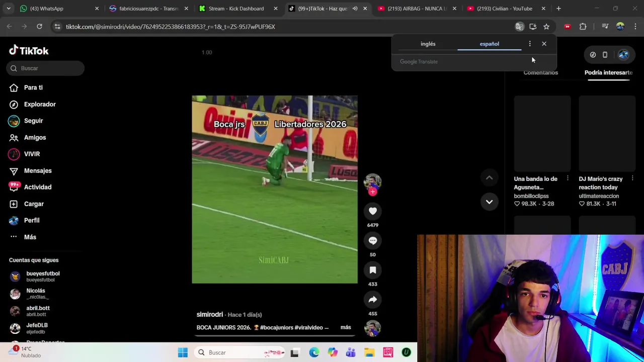This screenshot has height=362, width=644.
Task: Click the address bar URL
Action: (170, 27)
